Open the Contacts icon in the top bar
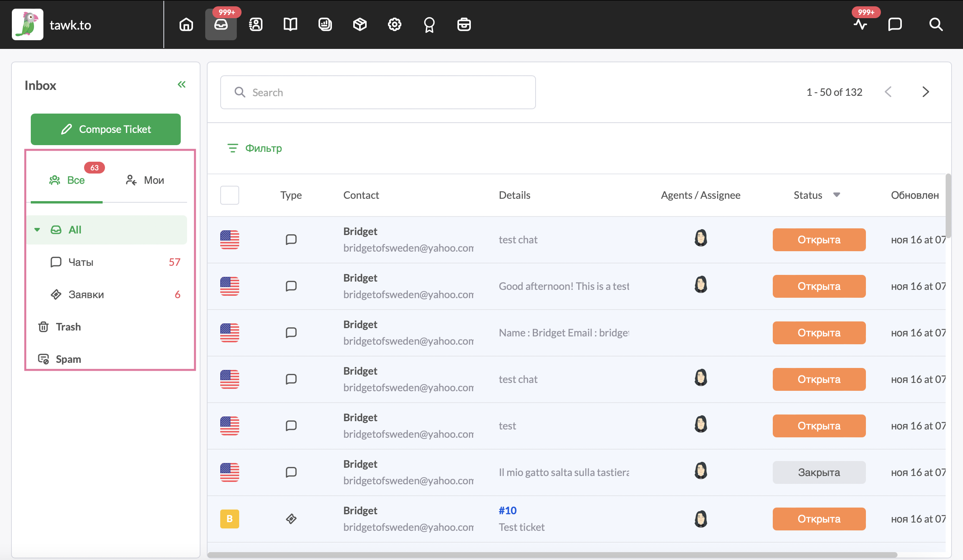The height and width of the screenshot is (560, 963). coord(256,24)
